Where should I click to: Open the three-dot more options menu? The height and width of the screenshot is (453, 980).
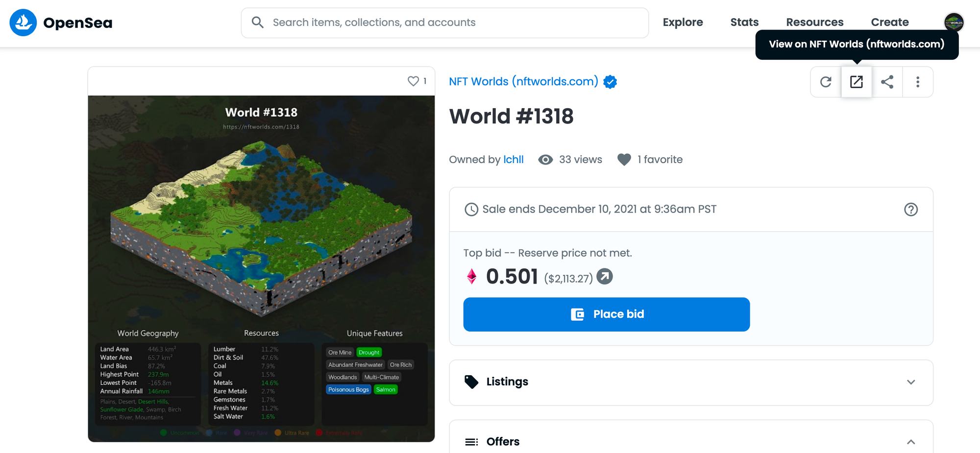pos(918,82)
